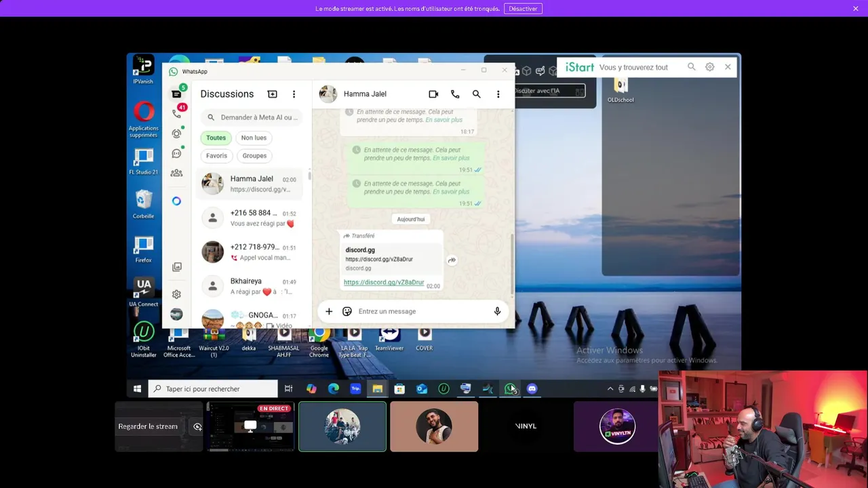Select the Non lues filter chip
The height and width of the screenshot is (488, 868).
click(254, 138)
